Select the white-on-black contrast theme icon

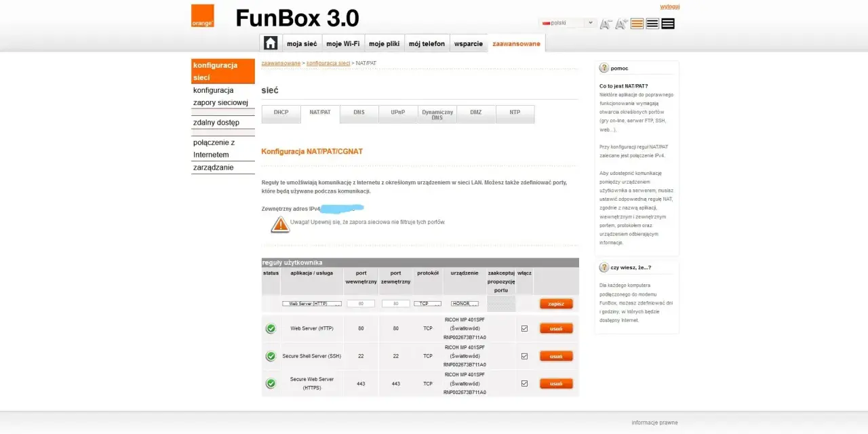pos(668,24)
